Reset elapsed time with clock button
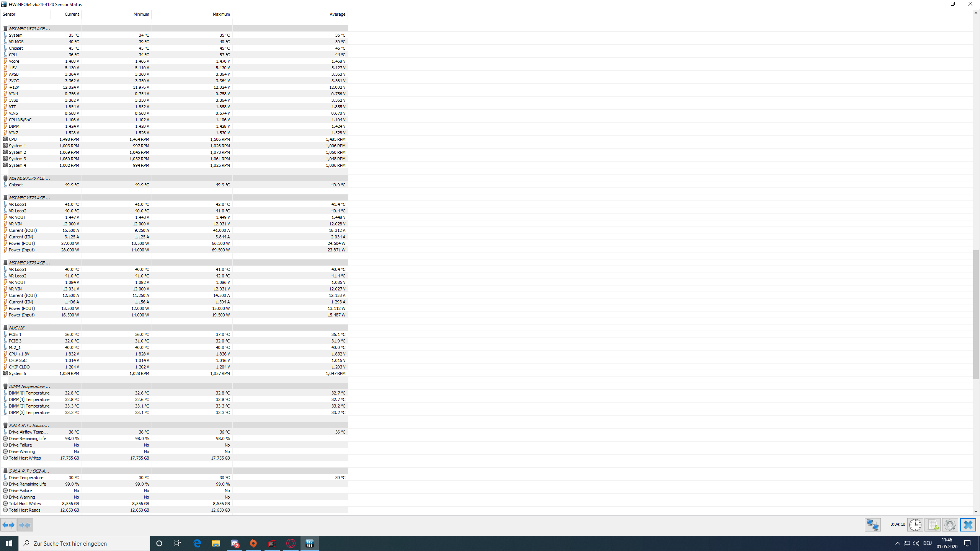980x551 pixels. (915, 525)
